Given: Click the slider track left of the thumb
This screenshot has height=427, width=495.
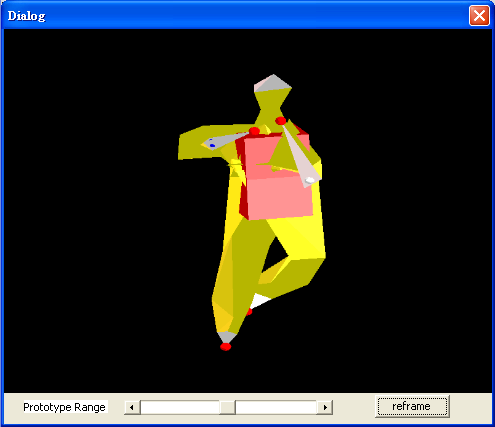Looking at the screenshot, I should (180, 407).
